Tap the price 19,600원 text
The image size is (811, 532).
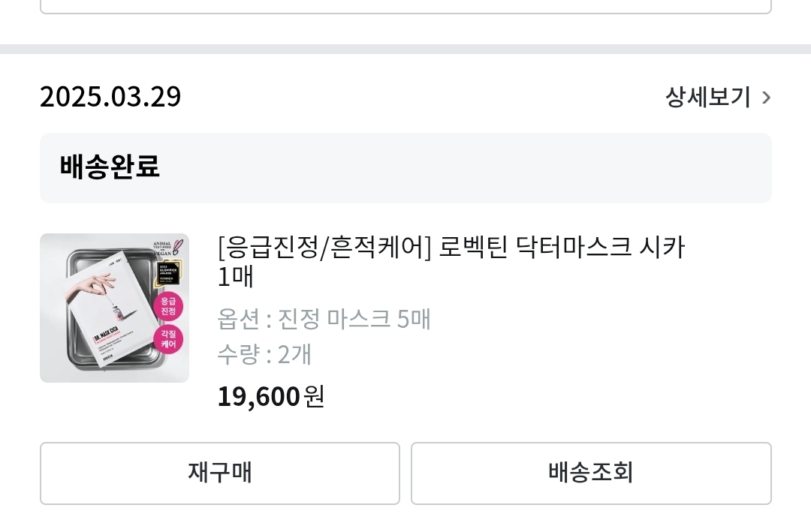[270, 396]
